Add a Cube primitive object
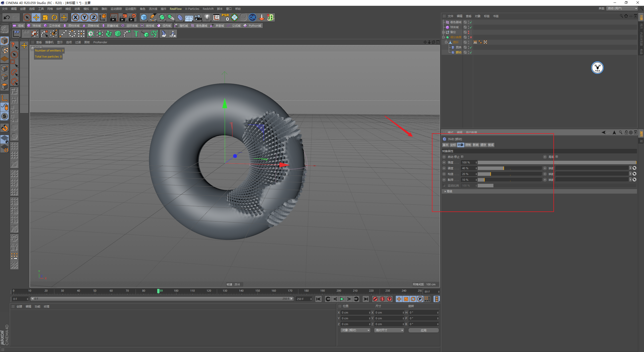This screenshot has height=352, width=644. coord(144,17)
